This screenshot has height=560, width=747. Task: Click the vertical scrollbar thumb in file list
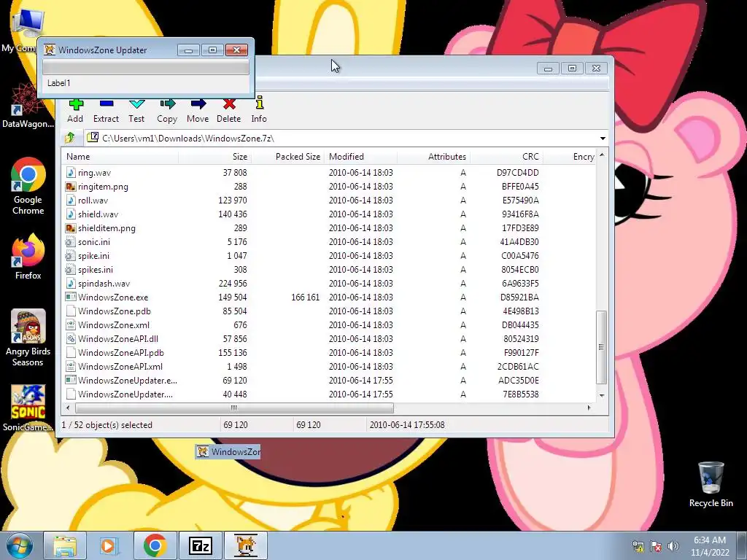point(602,347)
